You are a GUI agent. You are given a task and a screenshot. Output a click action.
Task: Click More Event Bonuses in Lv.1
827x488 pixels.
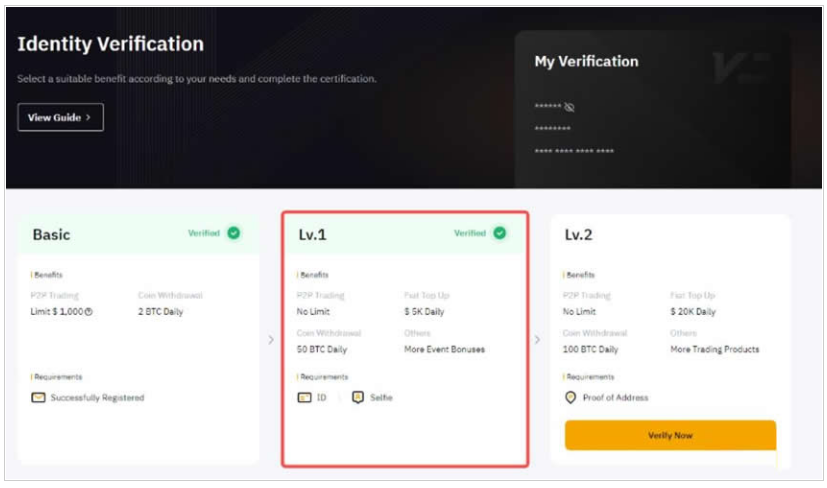(444, 350)
